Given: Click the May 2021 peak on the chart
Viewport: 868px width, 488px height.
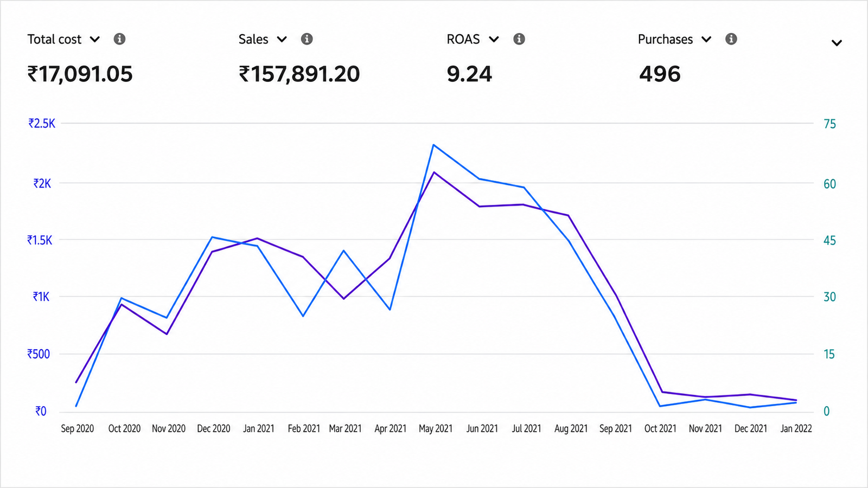Looking at the screenshot, I should click(433, 145).
